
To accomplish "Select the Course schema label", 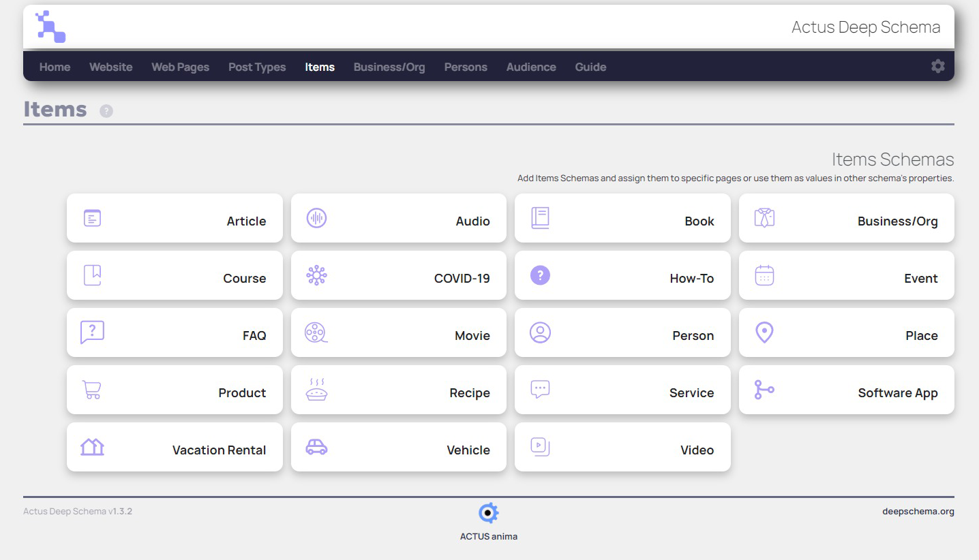I will (245, 278).
